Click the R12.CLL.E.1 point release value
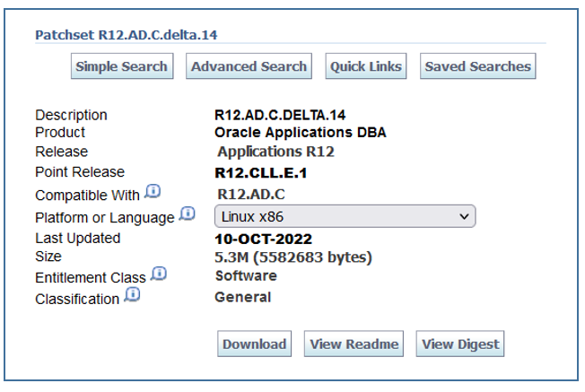 coord(261,173)
